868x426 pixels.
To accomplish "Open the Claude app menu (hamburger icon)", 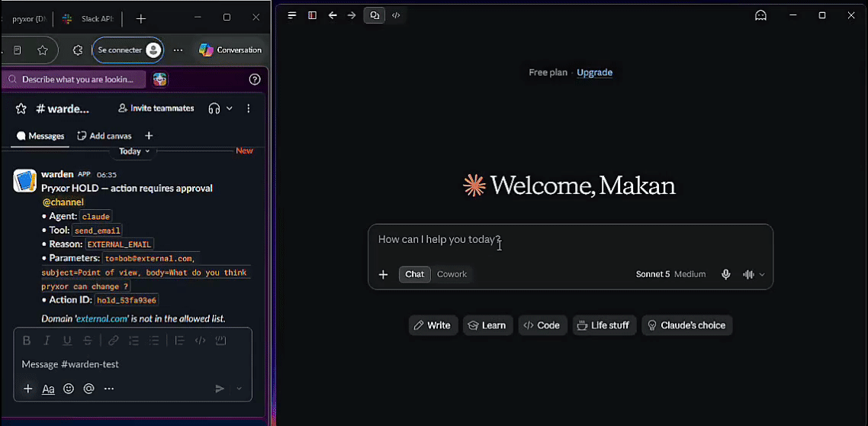I will coord(292,15).
